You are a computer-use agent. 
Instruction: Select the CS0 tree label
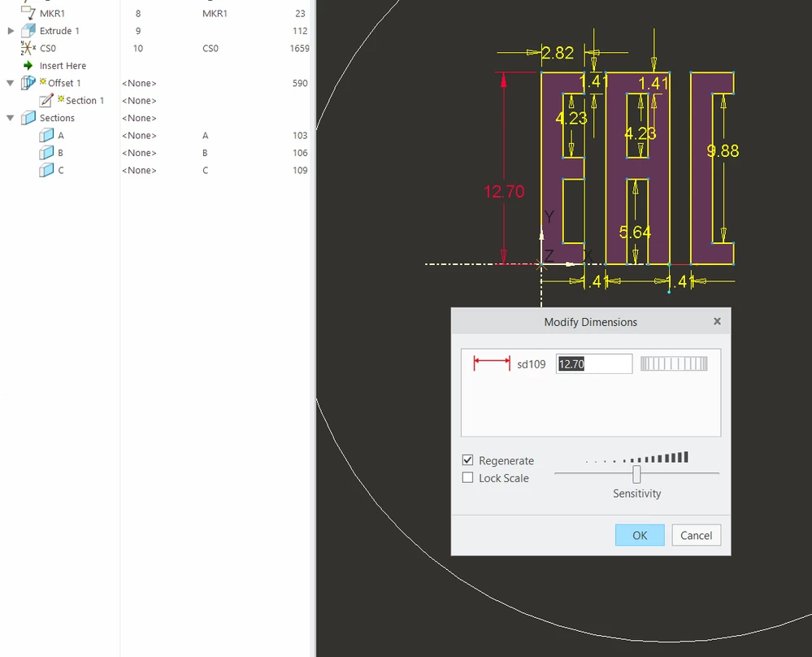pos(48,48)
